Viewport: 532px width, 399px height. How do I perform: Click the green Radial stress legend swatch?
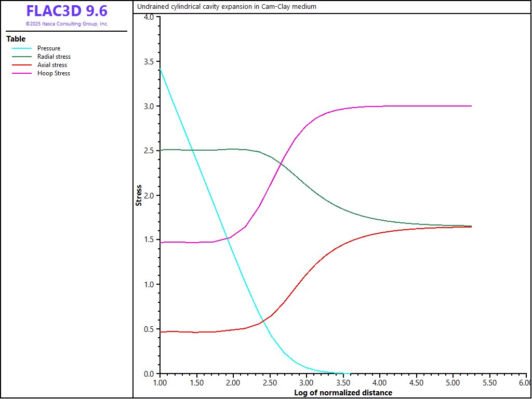click(x=22, y=57)
